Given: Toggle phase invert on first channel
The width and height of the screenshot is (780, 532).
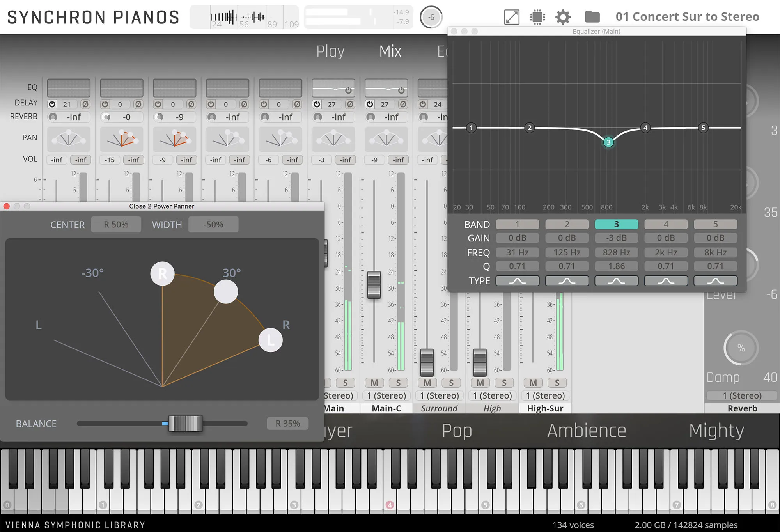Looking at the screenshot, I should (x=85, y=104).
